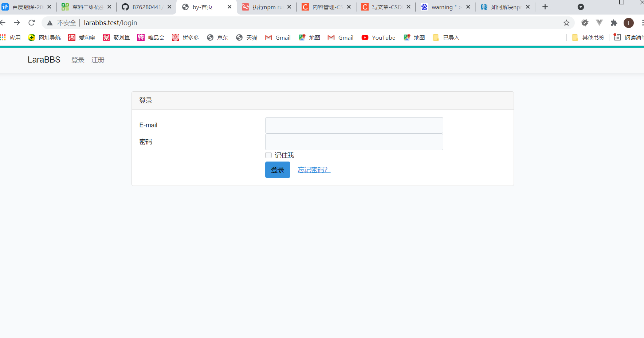Follow the 忘记密码? link
This screenshot has width=644, height=338.
(x=314, y=170)
